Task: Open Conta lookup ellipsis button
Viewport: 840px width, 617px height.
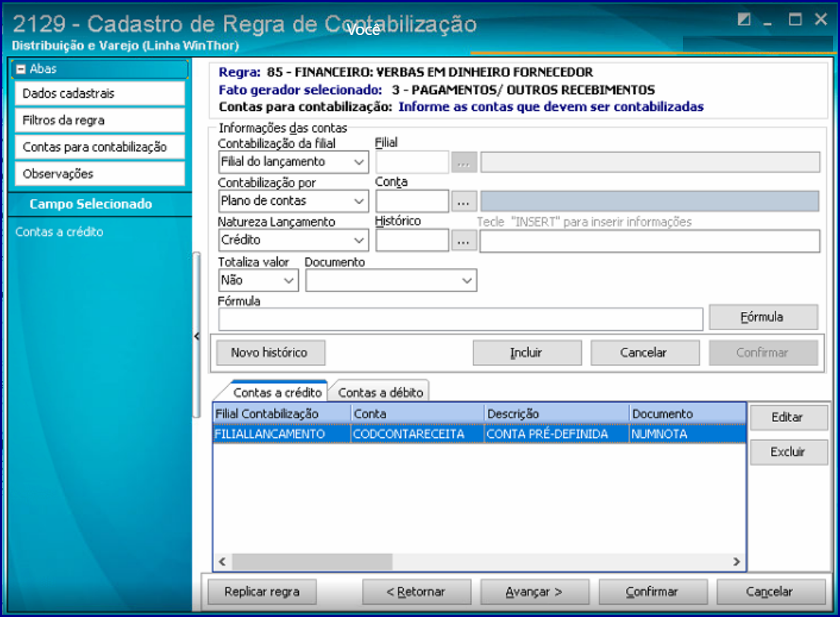Action: 464,202
